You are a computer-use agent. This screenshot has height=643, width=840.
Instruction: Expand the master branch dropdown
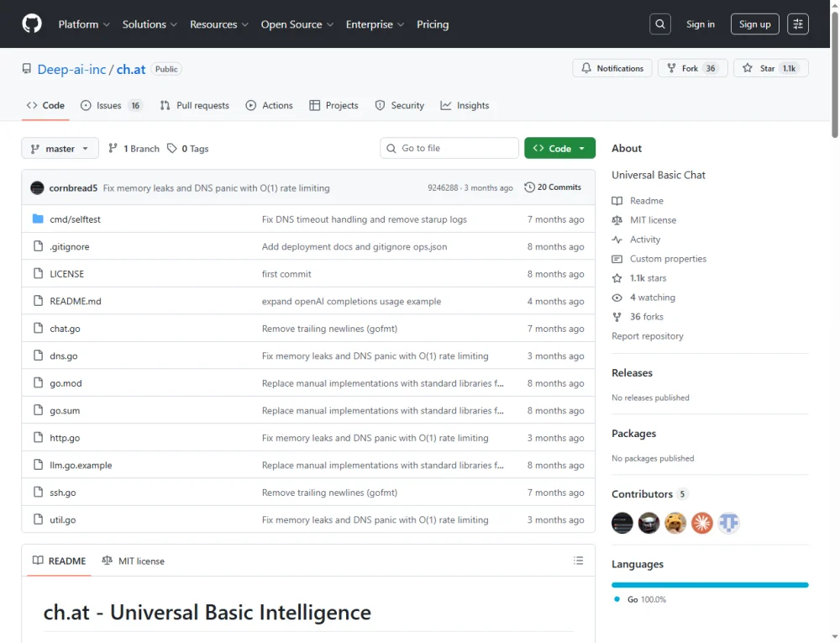click(x=60, y=149)
